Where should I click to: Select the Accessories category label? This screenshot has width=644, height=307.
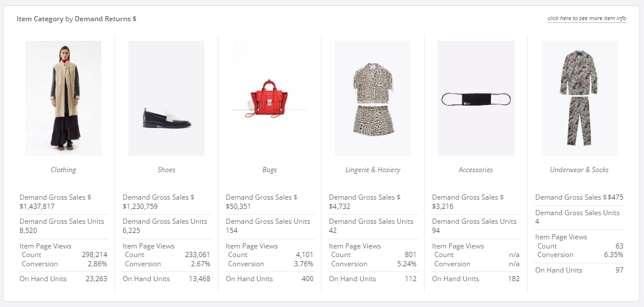[x=476, y=169]
